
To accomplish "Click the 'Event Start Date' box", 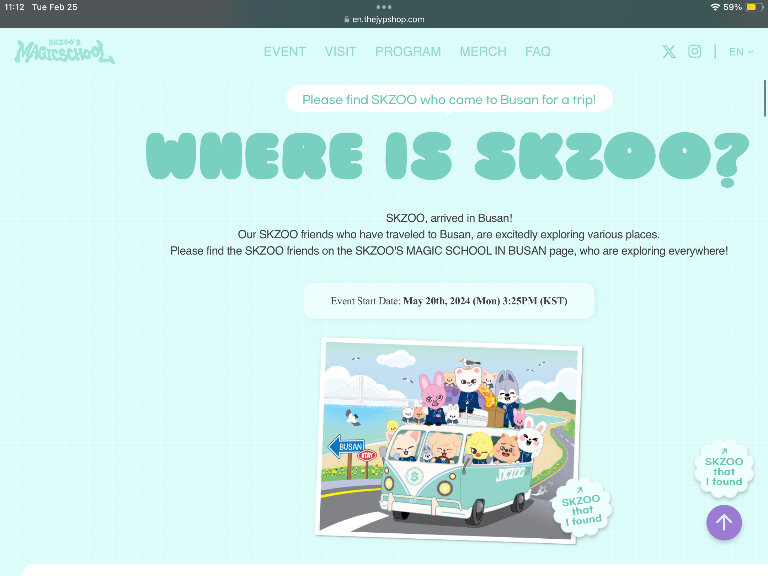I will [449, 301].
